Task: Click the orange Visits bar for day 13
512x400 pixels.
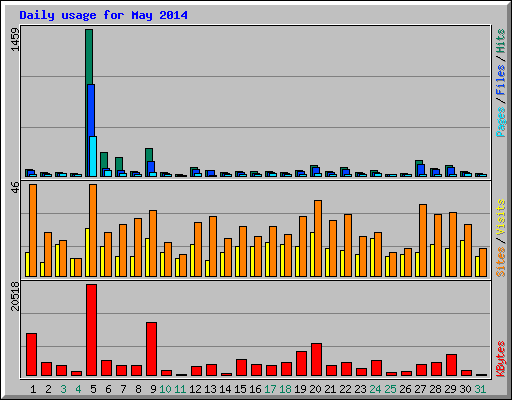Action: 213,246
